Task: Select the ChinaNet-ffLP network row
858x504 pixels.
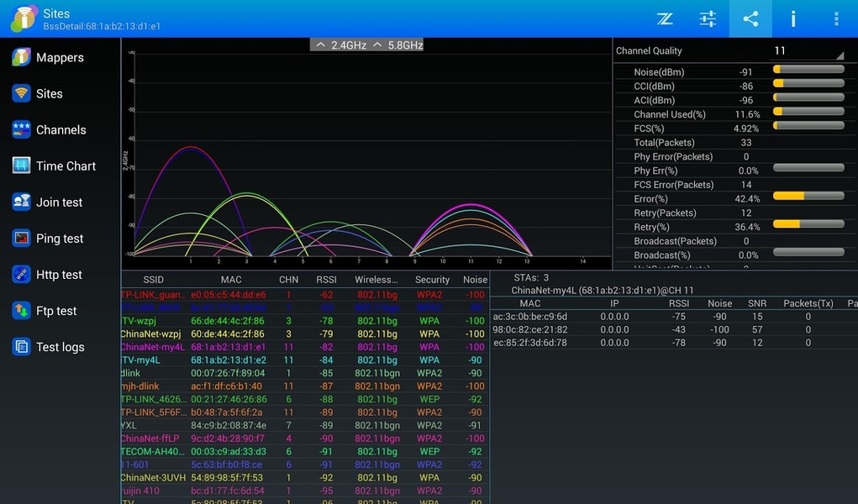Action: 305,438
